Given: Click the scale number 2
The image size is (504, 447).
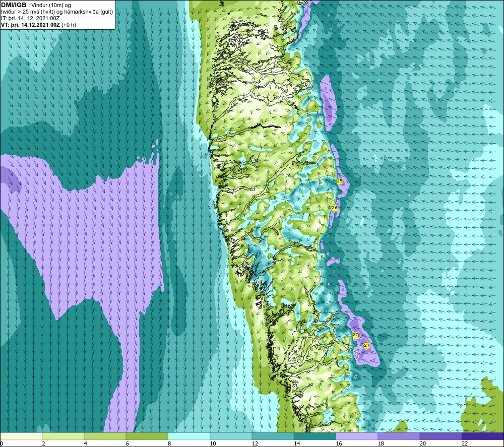Looking at the screenshot, I should tap(43, 444).
